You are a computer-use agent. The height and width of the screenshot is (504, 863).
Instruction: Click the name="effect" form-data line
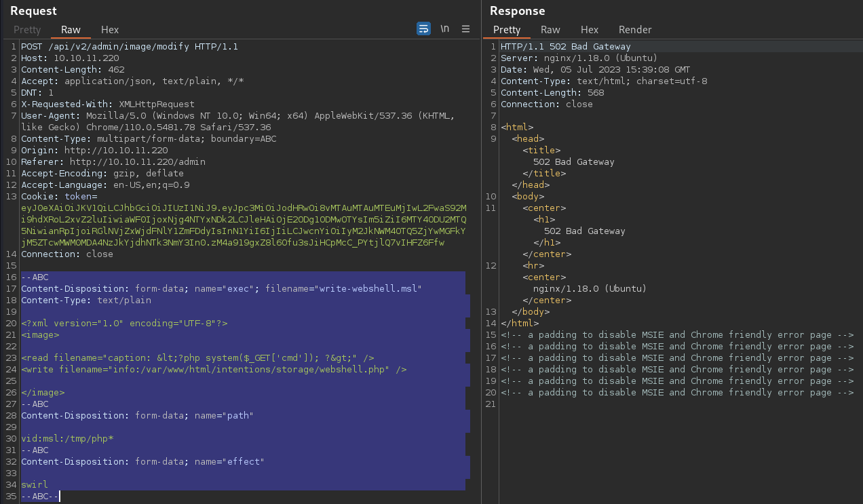142,462
